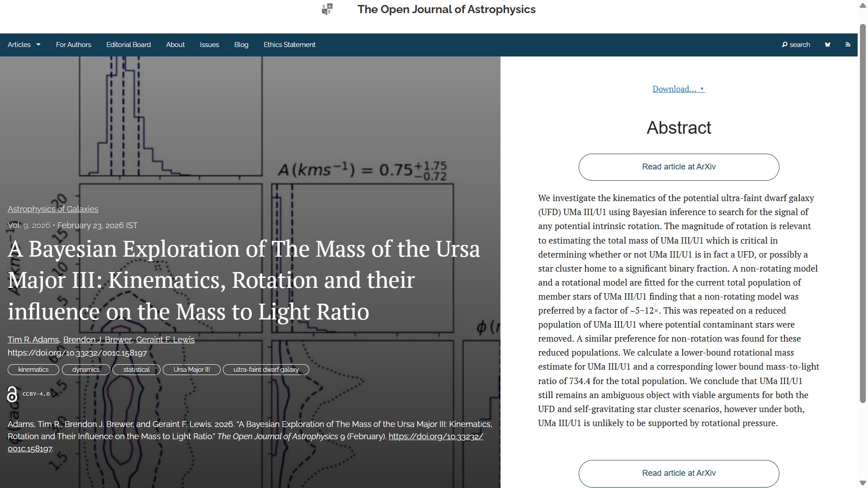Open the For Authors menu item
Screen dimensions: 868x488
(x=73, y=45)
